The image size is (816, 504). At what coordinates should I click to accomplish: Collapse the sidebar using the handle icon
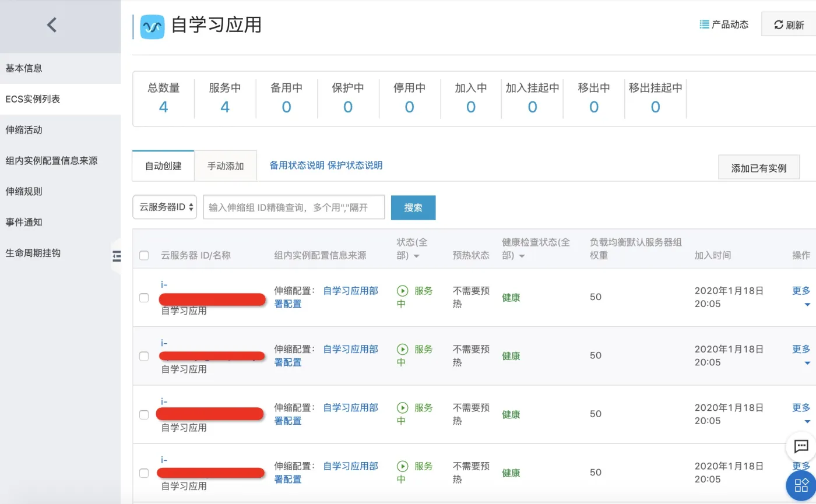117,256
